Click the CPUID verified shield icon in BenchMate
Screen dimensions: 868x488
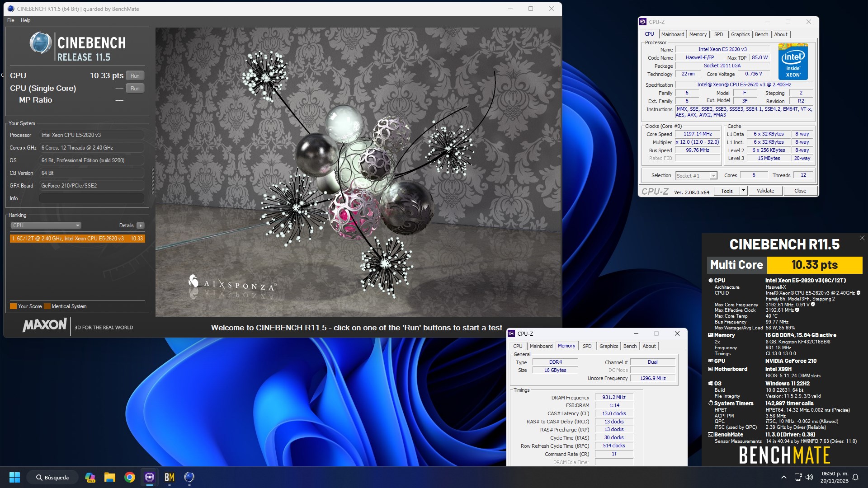[859, 293]
